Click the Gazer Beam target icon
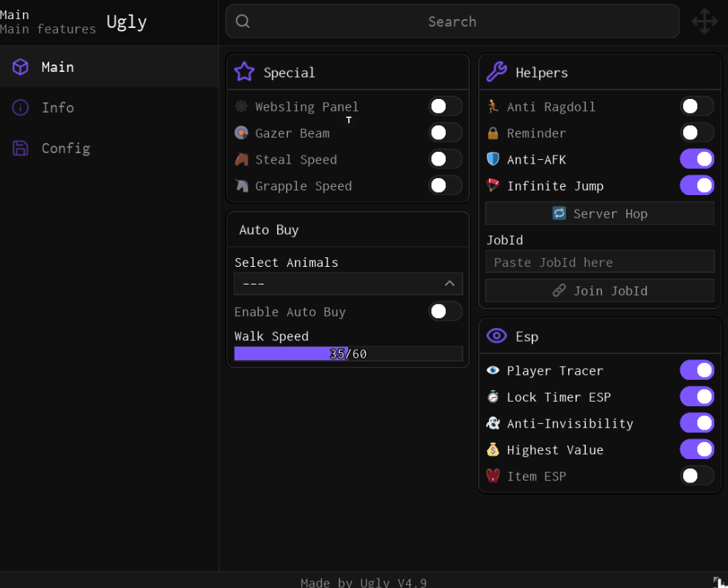The height and width of the screenshot is (588, 728). click(x=241, y=133)
